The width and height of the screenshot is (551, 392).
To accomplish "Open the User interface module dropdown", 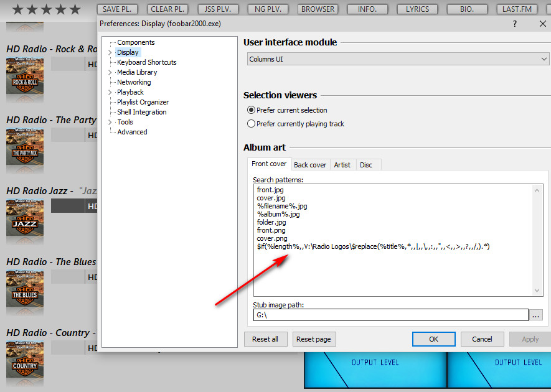I will point(397,59).
